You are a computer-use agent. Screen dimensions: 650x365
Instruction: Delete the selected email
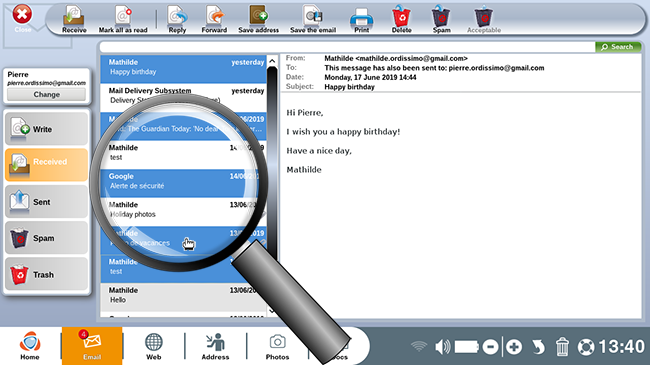[x=401, y=19]
